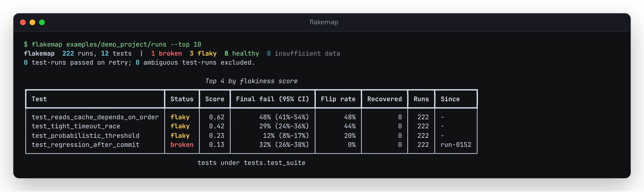Click the '12 tests' summary count
644x192 pixels.
click(116, 54)
